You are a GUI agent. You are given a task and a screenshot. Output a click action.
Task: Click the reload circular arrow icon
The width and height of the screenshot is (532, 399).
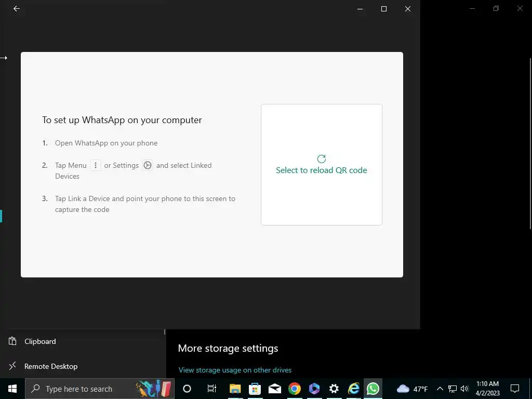point(321,159)
